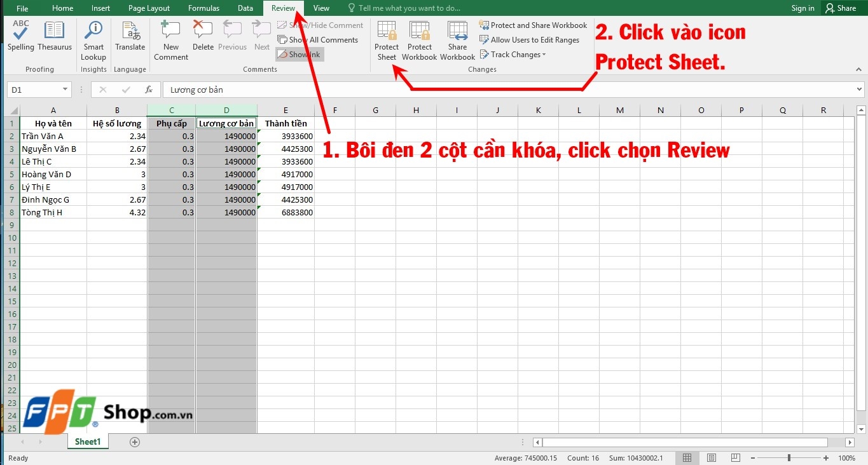Select Protect and Share Workbook
Image resolution: width=868 pixels, height=465 pixels.
(x=533, y=25)
